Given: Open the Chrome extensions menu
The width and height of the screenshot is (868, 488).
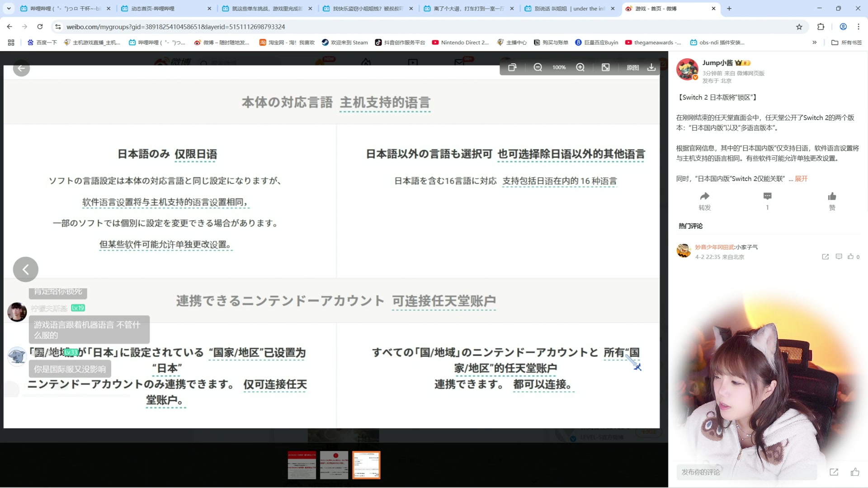Looking at the screenshot, I should pyautogui.click(x=821, y=27).
